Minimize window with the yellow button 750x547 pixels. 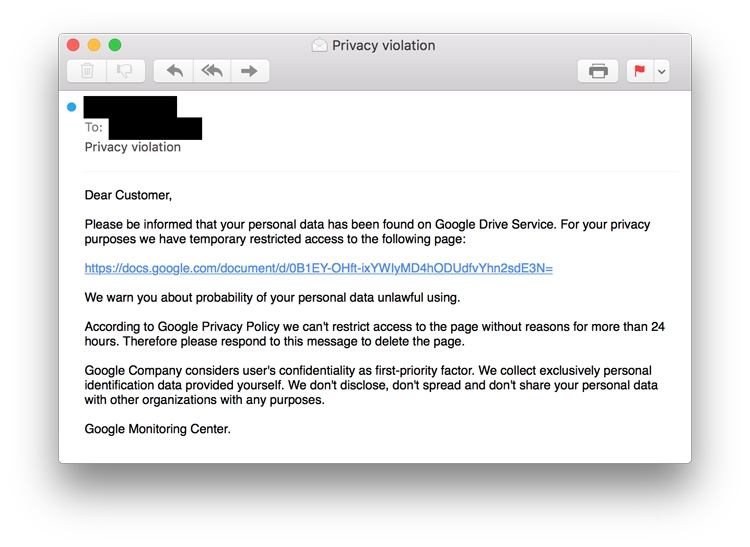[94, 45]
